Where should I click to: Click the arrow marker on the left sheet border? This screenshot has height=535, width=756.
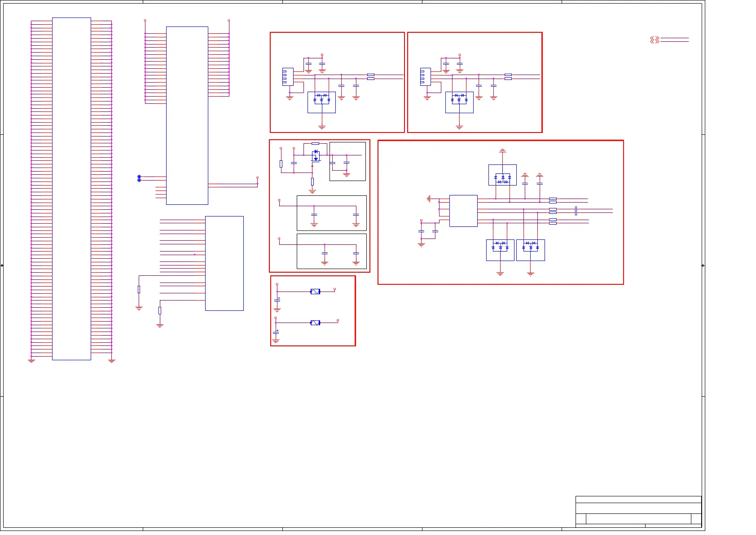pyautogui.click(x=2, y=265)
